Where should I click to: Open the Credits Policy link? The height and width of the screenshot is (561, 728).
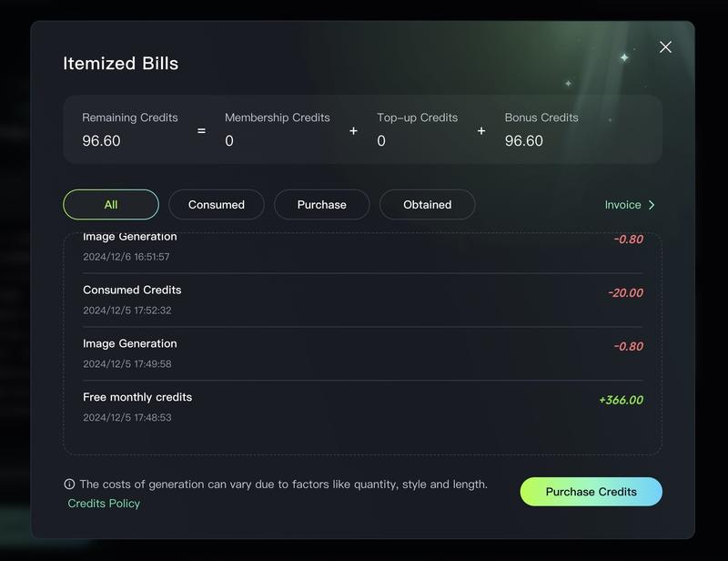(104, 504)
